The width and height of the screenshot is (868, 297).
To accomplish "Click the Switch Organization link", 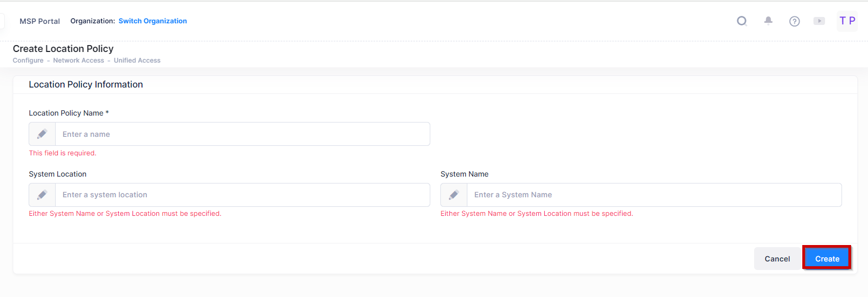I will (x=153, y=21).
